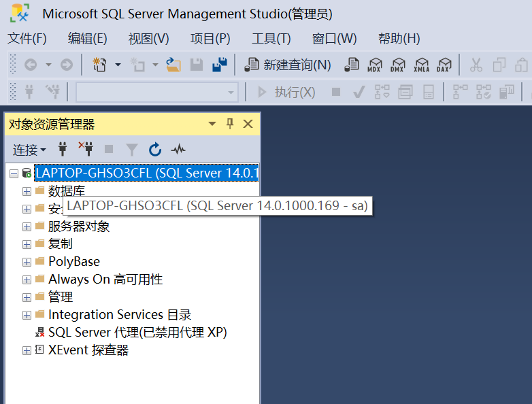Open the 视图(V) menu
Screen dimensions: 532x404
[x=148, y=38]
